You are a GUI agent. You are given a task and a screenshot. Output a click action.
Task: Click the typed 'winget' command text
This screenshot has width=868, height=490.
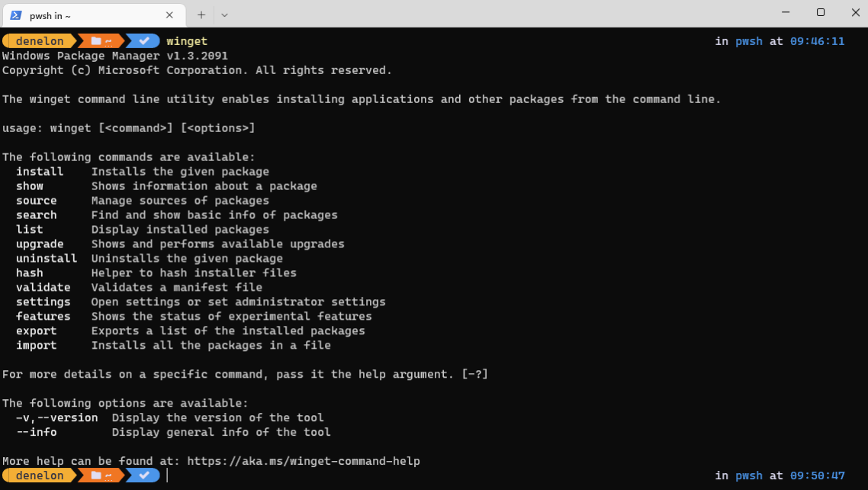[187, 41]
